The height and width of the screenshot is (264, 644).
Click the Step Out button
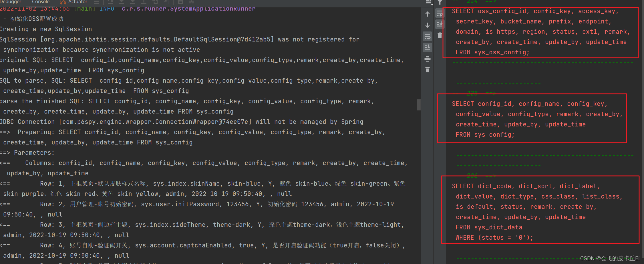coord(144,2)
